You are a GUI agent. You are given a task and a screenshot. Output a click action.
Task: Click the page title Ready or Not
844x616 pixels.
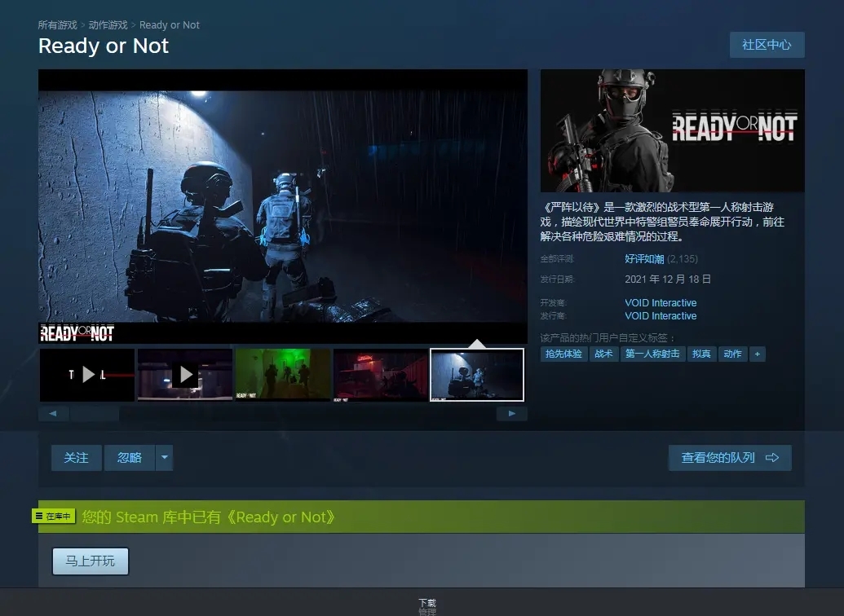(x=104, y=46)
